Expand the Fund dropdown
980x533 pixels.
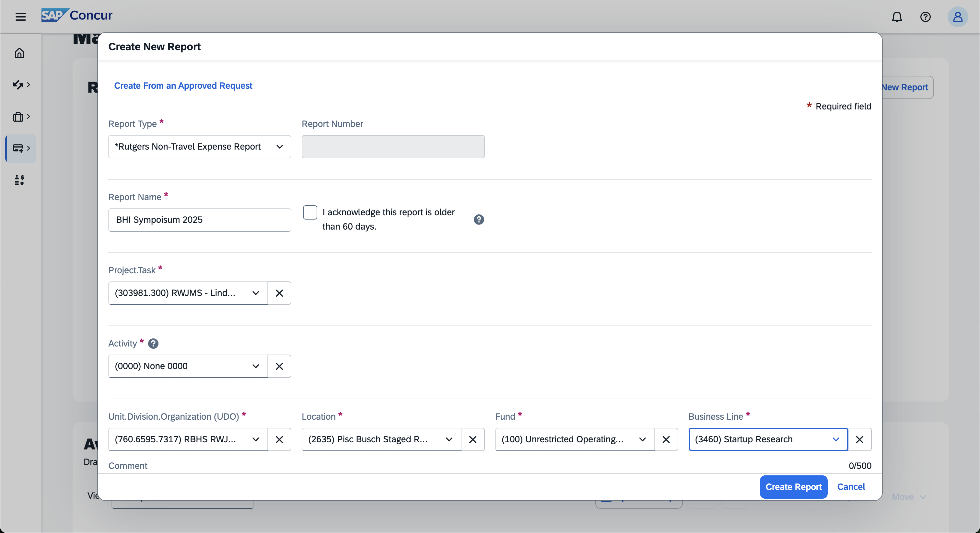(642, 439)
